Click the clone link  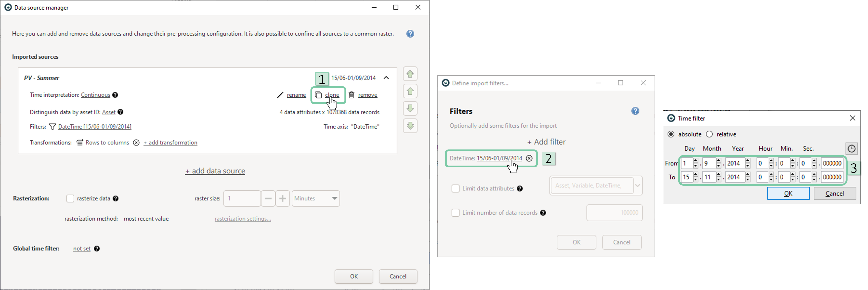[x=332, y=95]
